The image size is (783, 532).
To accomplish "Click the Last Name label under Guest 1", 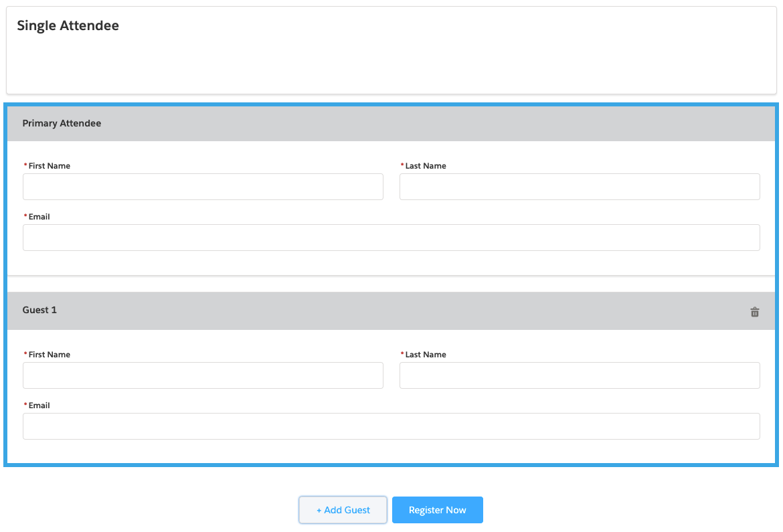I will [x=426, y=355].
